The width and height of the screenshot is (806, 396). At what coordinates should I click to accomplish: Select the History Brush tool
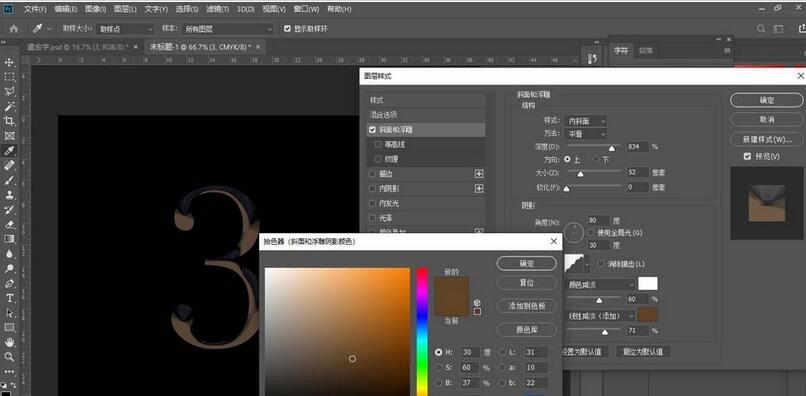point(9,210)
